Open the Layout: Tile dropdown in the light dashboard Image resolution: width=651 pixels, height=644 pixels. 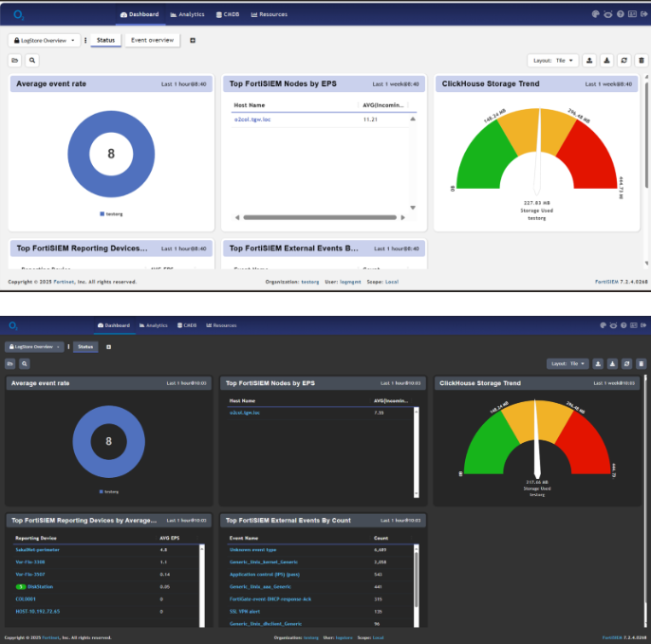click(x=552, y=61)
